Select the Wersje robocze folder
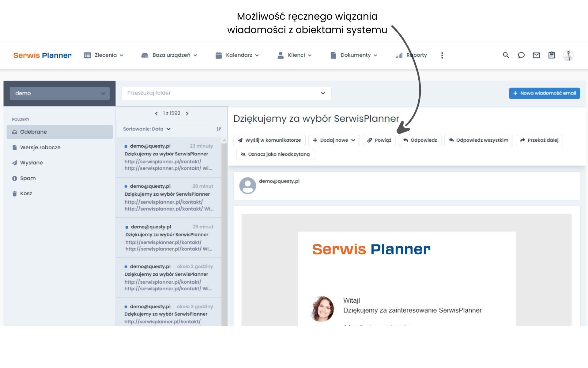Viewport: 588px width, 368px height. (60, 148)
